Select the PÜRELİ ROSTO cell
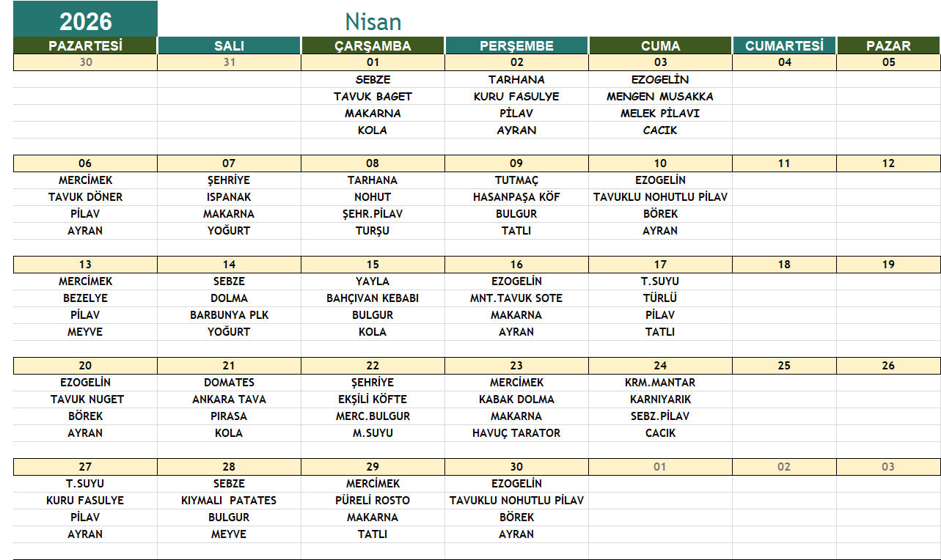The height and width of the screenshot is (560, 941). pos(373,500)
